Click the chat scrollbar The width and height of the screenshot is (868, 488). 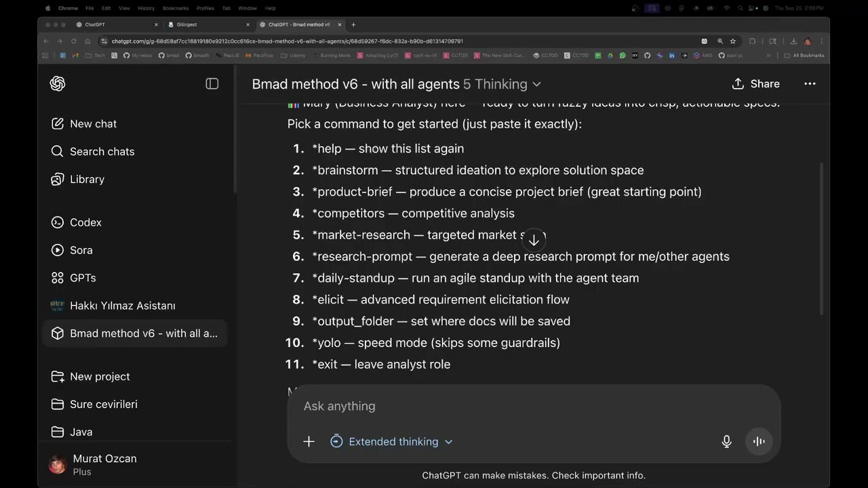822,239
